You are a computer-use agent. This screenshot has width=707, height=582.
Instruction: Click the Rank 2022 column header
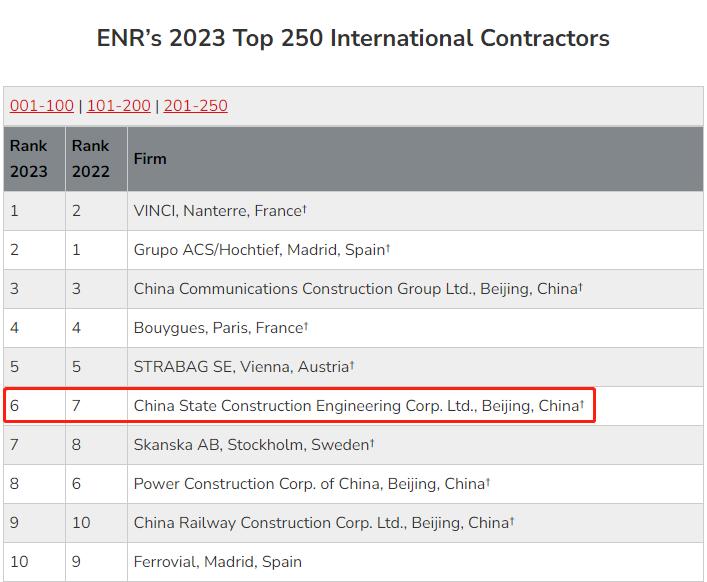(90, 158)
